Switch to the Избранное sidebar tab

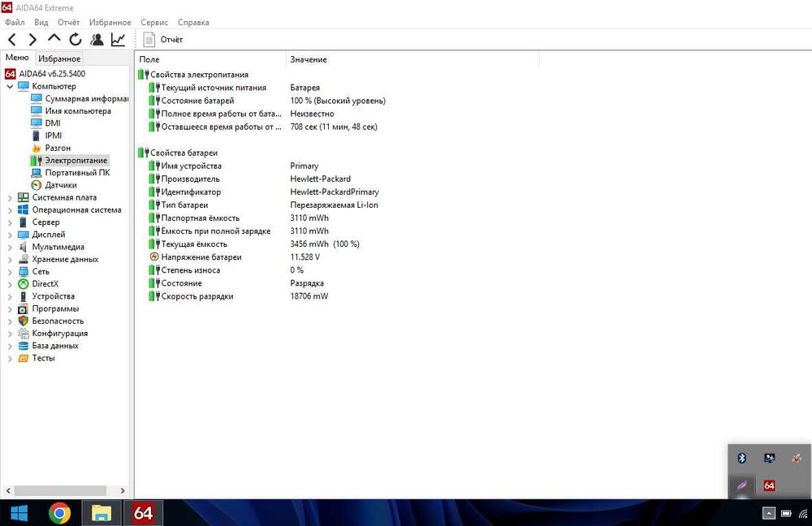pyautogui.click(x=59, y=58)
